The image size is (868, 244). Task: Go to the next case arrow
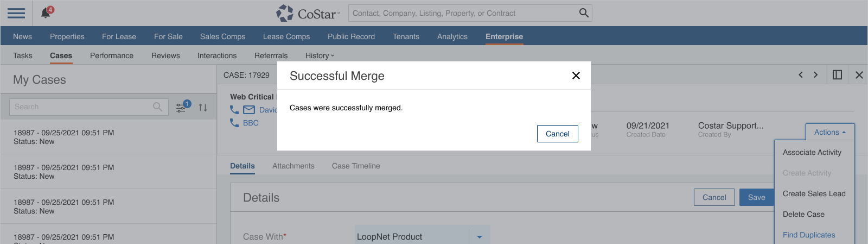(x=815, y=75)
